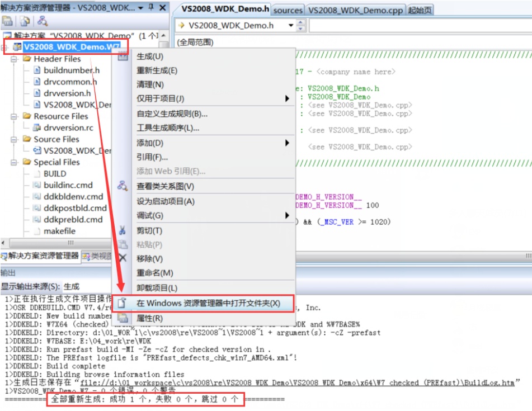Click the ddkpostbld.cmd file icon

click(x=37, y=208)
